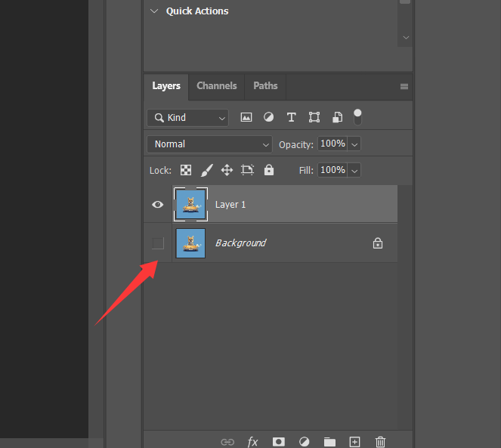
Task: Lock image pixels brush icon
Action: 207,170
